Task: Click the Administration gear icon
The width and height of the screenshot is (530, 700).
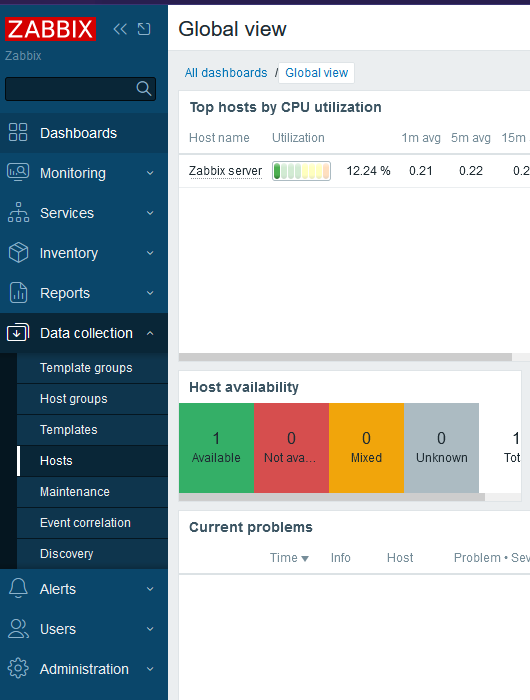Action: 18,669
